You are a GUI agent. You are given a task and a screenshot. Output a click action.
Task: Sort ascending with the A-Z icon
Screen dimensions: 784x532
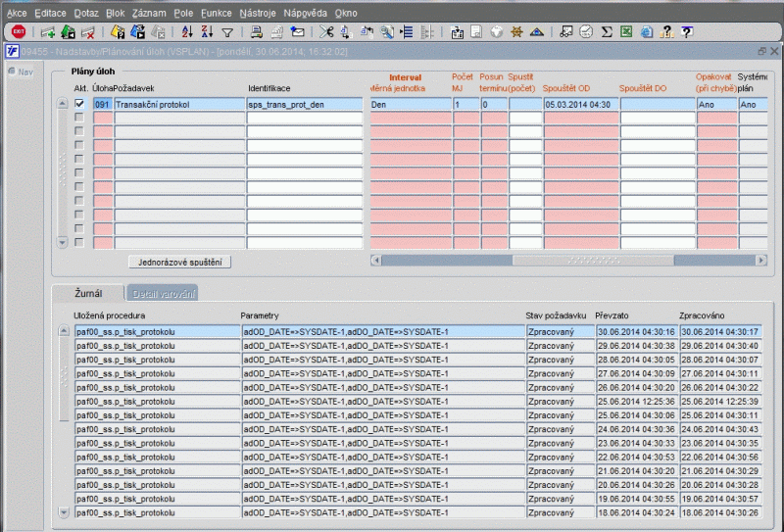coord(188,32)
